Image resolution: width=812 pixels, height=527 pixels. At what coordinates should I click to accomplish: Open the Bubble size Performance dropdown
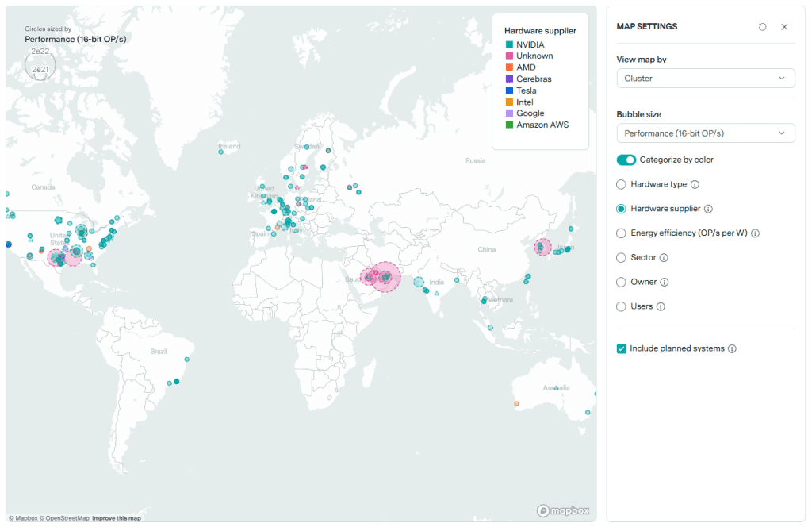pyautogui.click(x=705, y=133)
